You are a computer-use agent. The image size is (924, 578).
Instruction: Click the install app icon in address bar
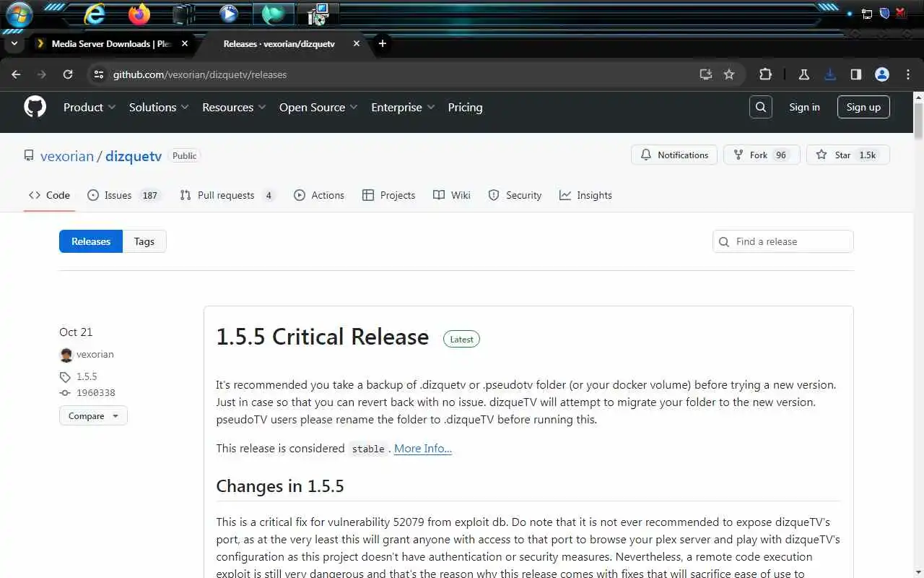click(706, 74)
